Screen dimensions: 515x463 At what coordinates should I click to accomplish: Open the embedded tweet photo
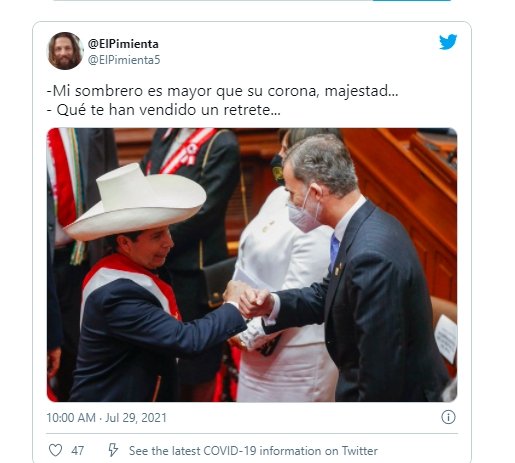point(252,265)
